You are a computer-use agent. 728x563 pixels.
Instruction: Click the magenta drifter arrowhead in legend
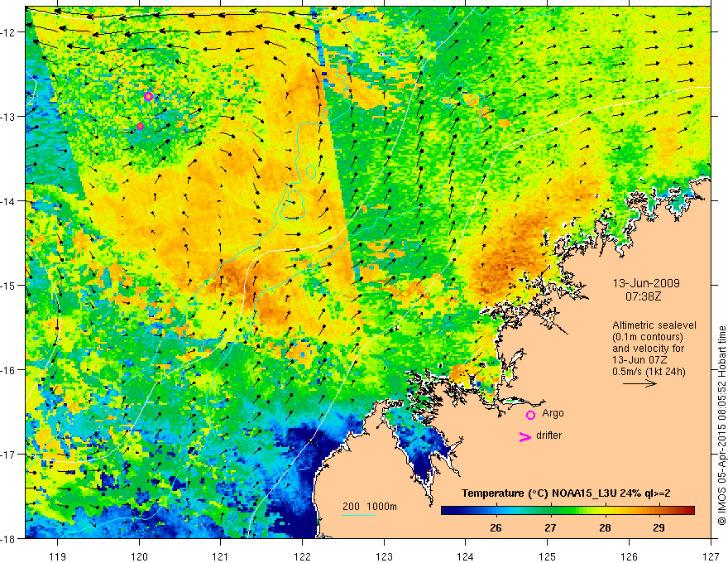coord(524,436)
